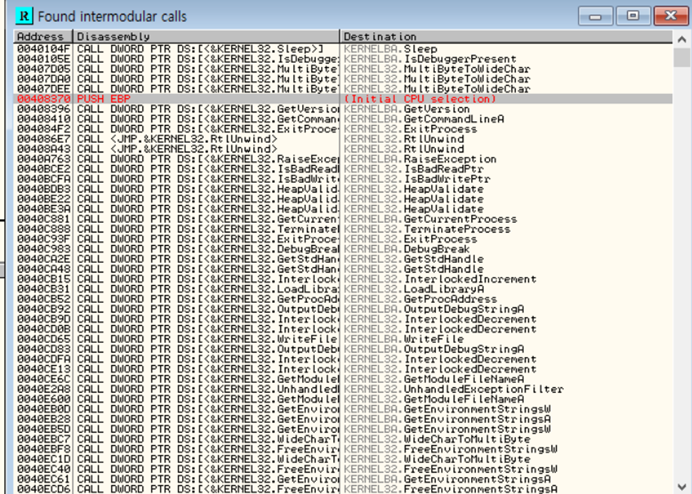Select the IsBadWritePtr call at 0040BCFA
692x494 pixels.
tap(343, 179)
